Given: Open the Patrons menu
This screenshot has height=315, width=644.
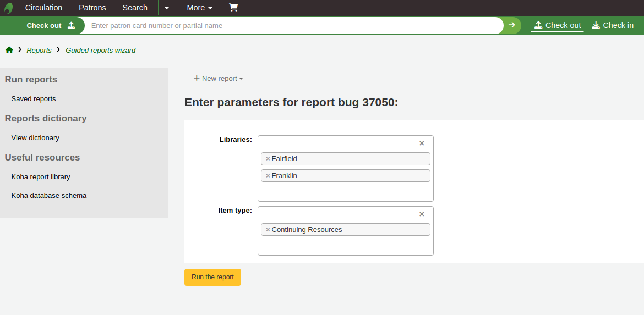Looking at the screenshot, I should coord(92,8).
